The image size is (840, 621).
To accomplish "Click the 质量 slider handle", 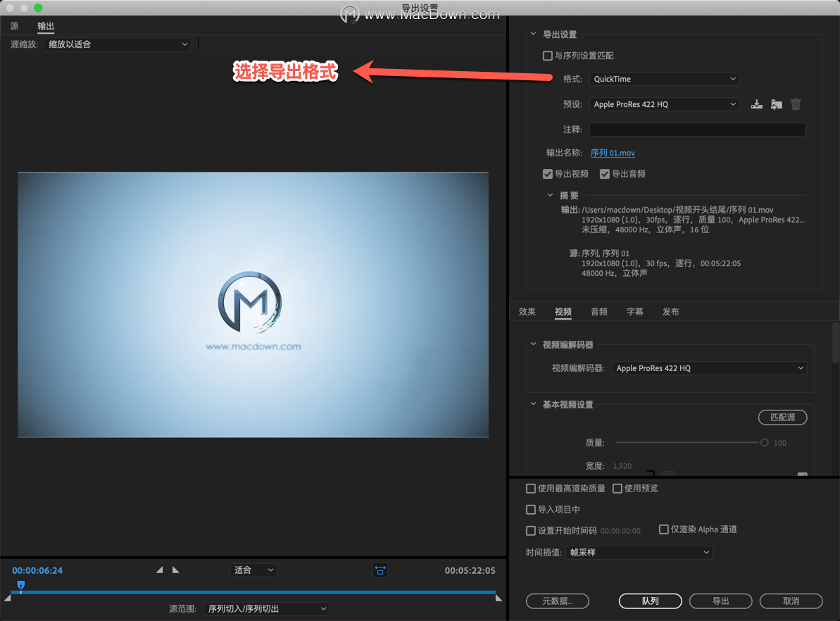I will (x=765, y=443).
